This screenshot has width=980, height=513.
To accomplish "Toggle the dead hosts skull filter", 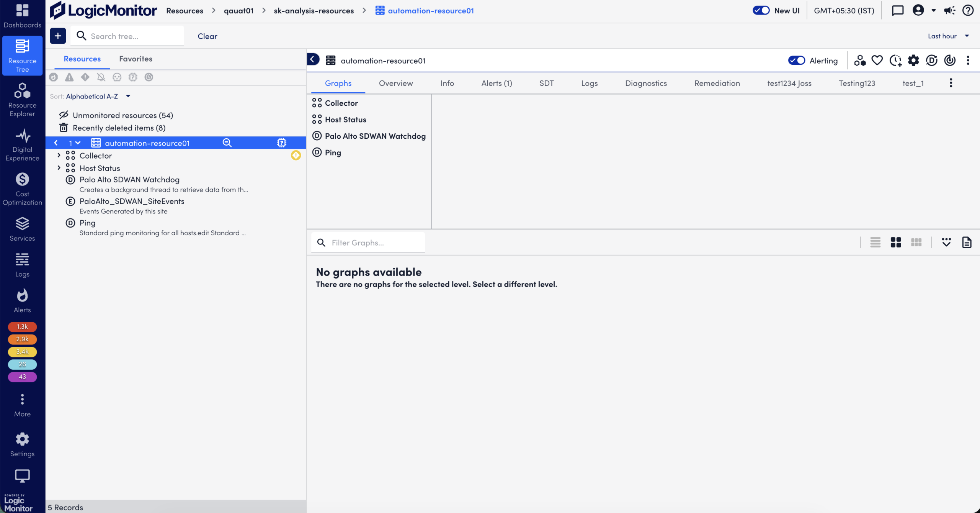I will 117,77.
